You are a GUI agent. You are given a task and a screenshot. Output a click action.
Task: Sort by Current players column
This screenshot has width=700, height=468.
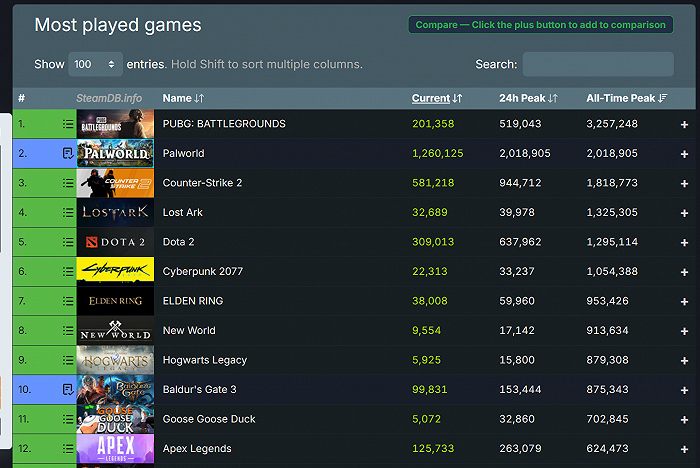[437, 98]
